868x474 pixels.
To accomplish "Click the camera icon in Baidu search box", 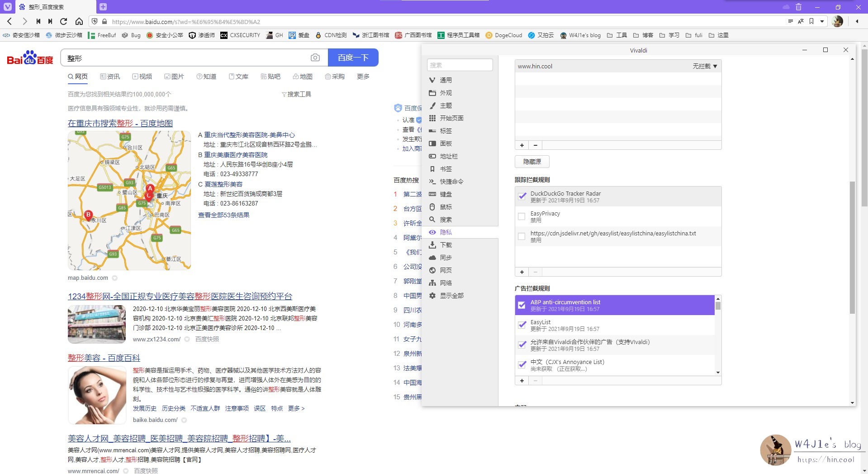I will pos(315,57).
